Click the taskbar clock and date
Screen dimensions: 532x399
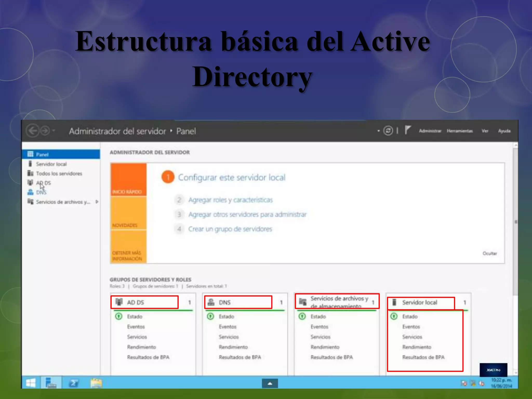[501, 383]
